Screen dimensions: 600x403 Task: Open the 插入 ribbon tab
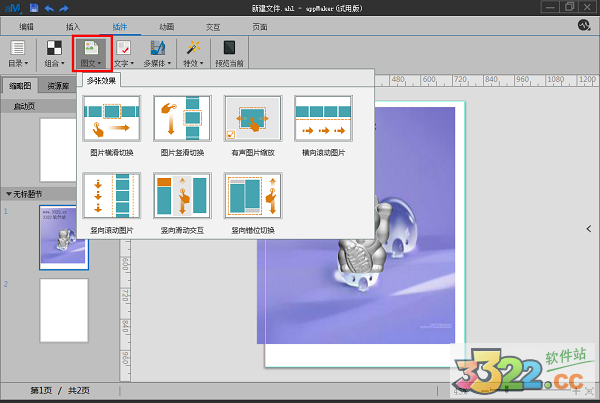pyautogui.click(x=73, y=25)
